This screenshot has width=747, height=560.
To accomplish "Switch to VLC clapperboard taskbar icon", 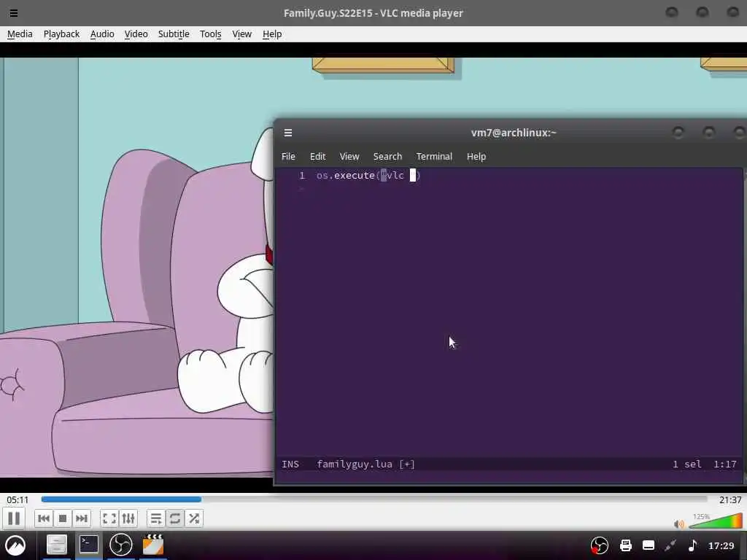I will 153,544.
